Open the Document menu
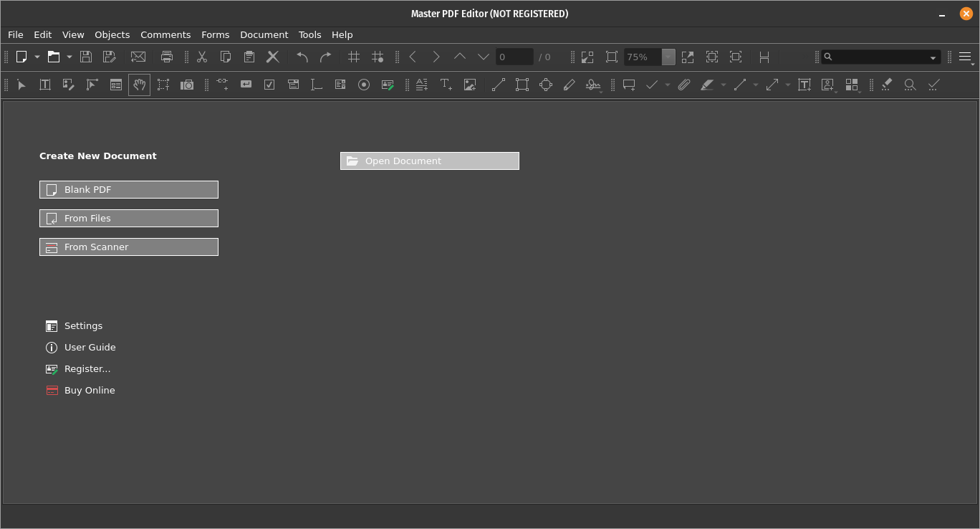The width and height of the screenshot is (980, 529). 264,34
